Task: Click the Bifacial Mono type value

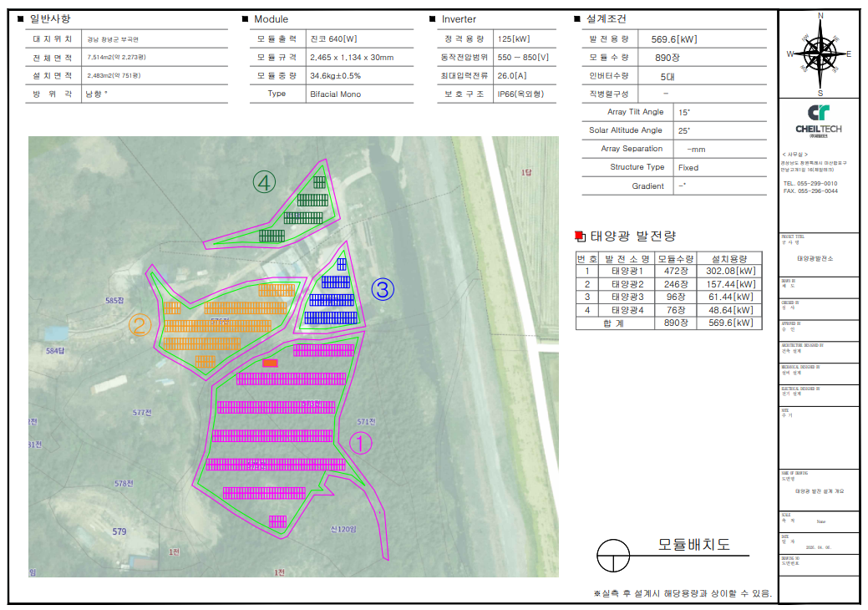Action: 336,94
